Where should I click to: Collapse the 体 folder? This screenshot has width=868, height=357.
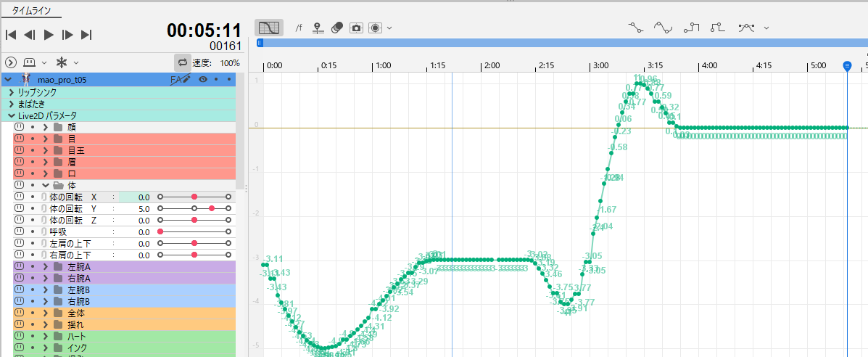point(45,185)
